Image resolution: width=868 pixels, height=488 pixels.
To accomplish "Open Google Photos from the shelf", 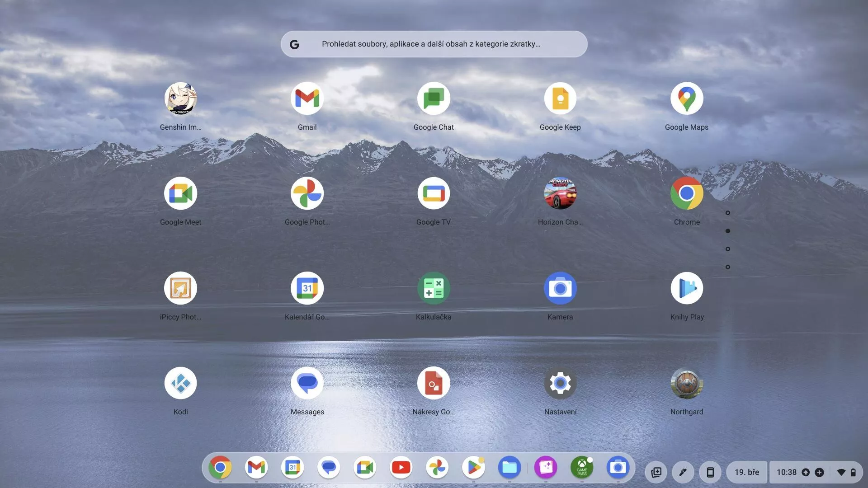I will tap(437, 467).
